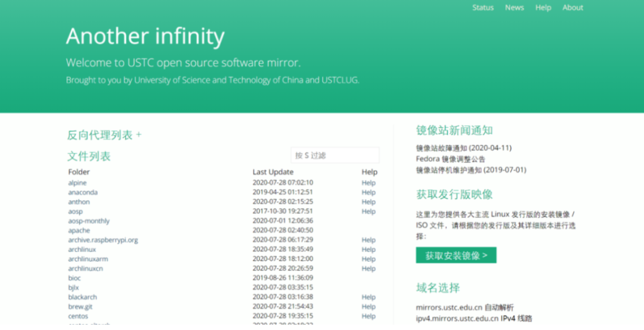Click the Last Update column header
This screenshot has height=330, width=644.
point(273,172)
